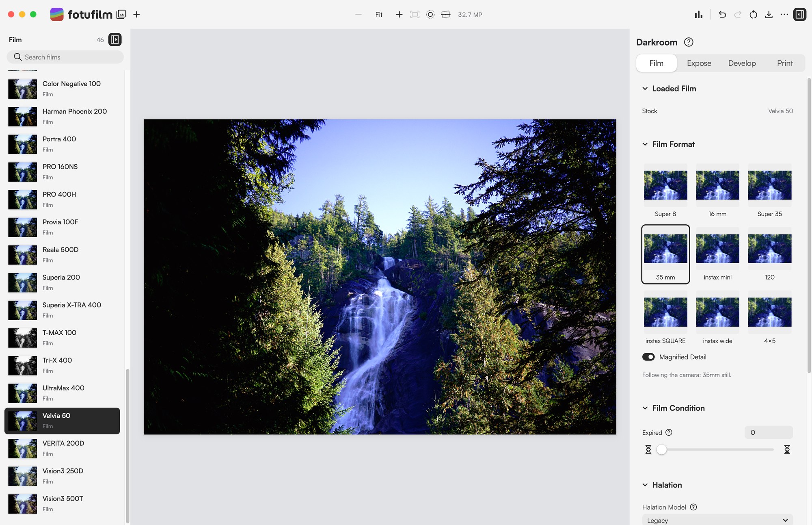The image size is (812, 525).
Task: Click the Expired value field
Action: 769,432
